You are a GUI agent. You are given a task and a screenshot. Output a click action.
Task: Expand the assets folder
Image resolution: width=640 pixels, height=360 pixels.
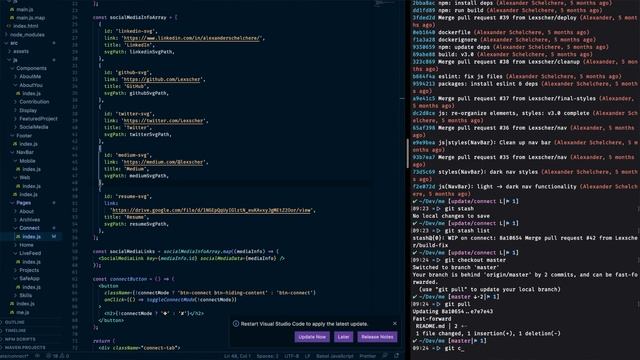20,51
